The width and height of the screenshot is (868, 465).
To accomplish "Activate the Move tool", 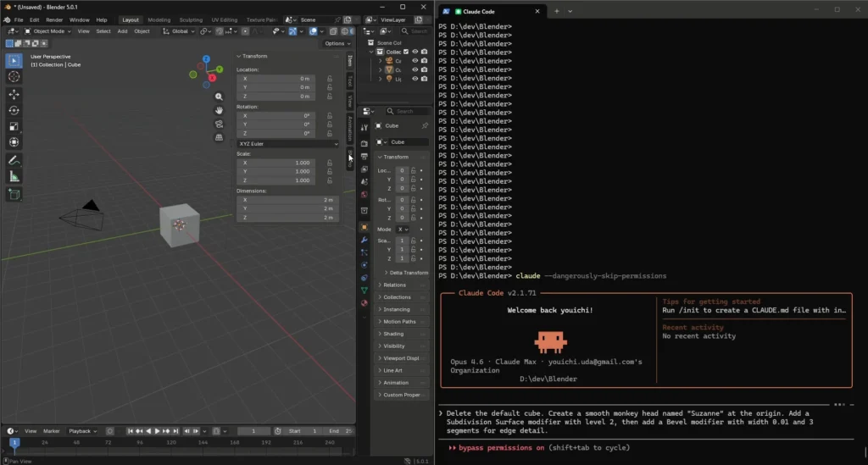I will pyautogui.click(x=14, y=95).
